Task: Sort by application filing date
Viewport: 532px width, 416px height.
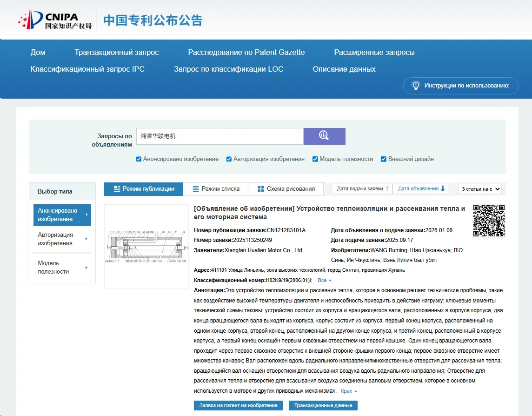Action: point(361,189)
